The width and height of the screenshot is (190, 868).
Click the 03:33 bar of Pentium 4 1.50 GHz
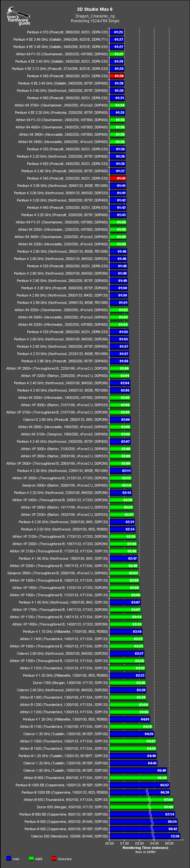point(128,676)
